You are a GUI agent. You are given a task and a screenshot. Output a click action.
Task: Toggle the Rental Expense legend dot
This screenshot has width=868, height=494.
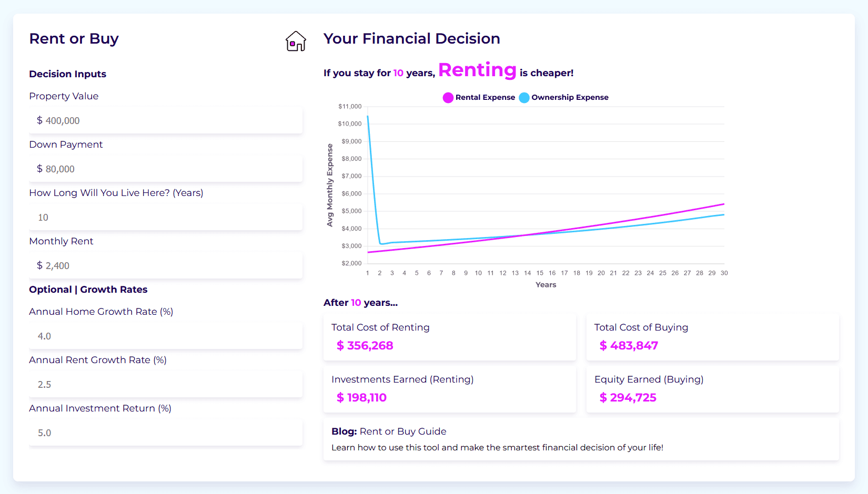448,98
